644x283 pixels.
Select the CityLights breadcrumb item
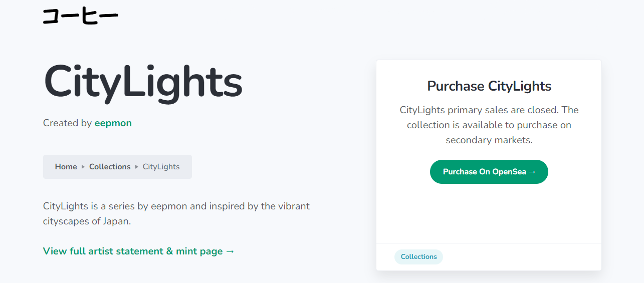[161, 167]
